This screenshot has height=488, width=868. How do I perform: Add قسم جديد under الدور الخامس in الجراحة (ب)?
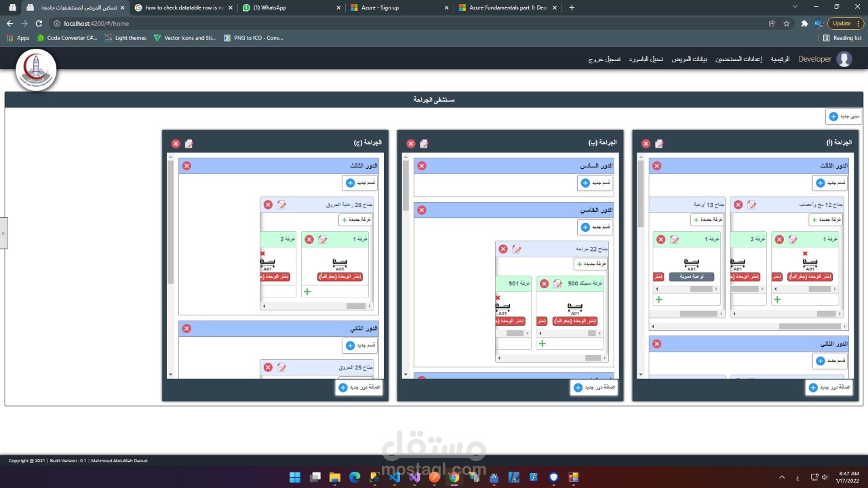pos(595,227)
